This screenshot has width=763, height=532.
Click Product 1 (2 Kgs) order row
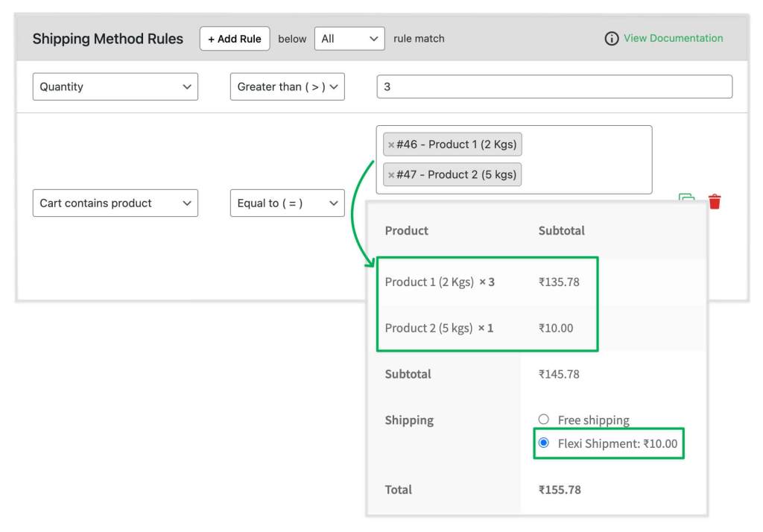point(487,282)
